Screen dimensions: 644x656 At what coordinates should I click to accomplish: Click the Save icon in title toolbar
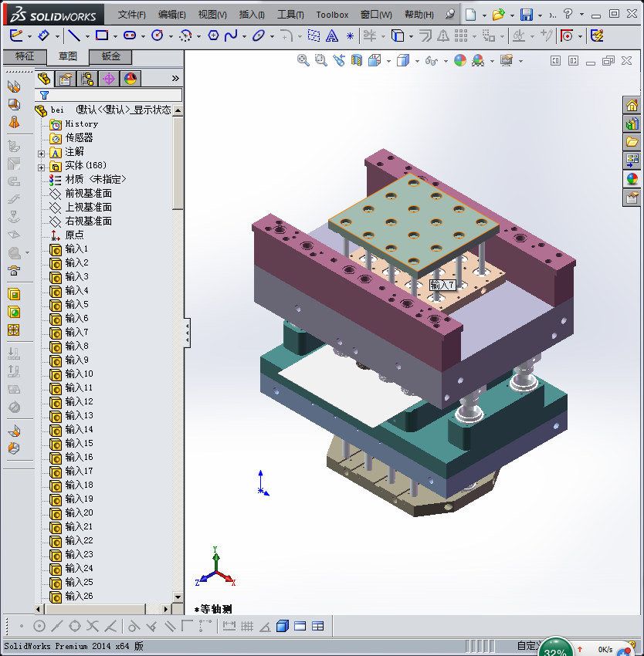(527, 15)
